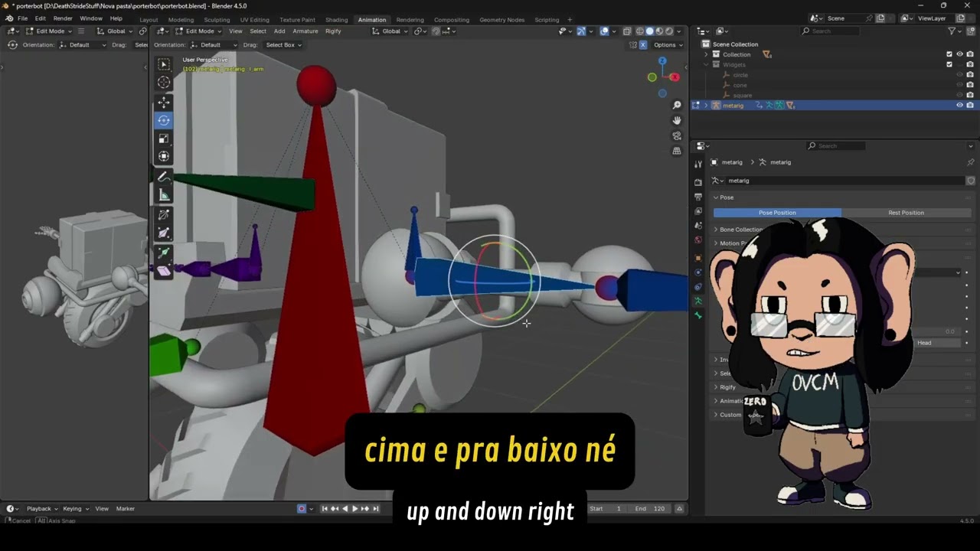Select solid viewport shading mode
Viewport: 980px width, 551px height.
click(x=650, y=31)
